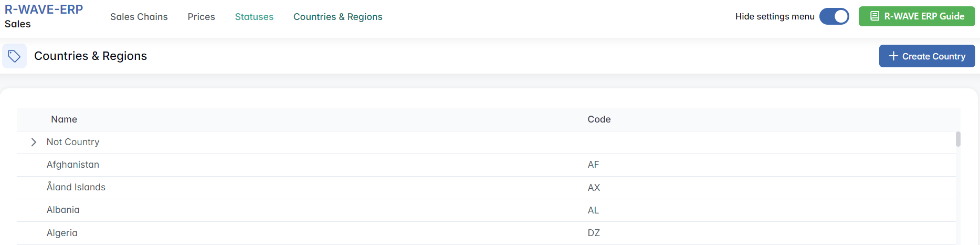Open the R-WAVE ERP Guide button
980x245 pixels.
(x=916, y=16)
